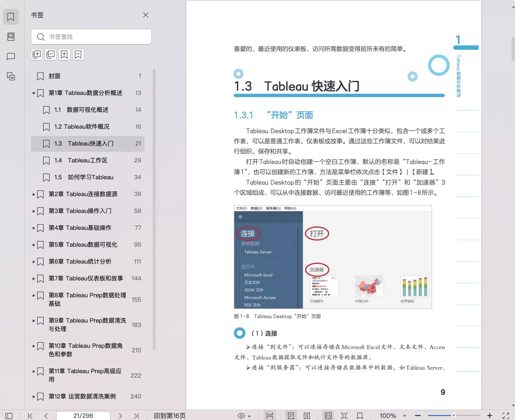Click the 1.3.1 “开始”页面 subheading
The height and width of the screenshot is (420, 515).
coord(274,115)
